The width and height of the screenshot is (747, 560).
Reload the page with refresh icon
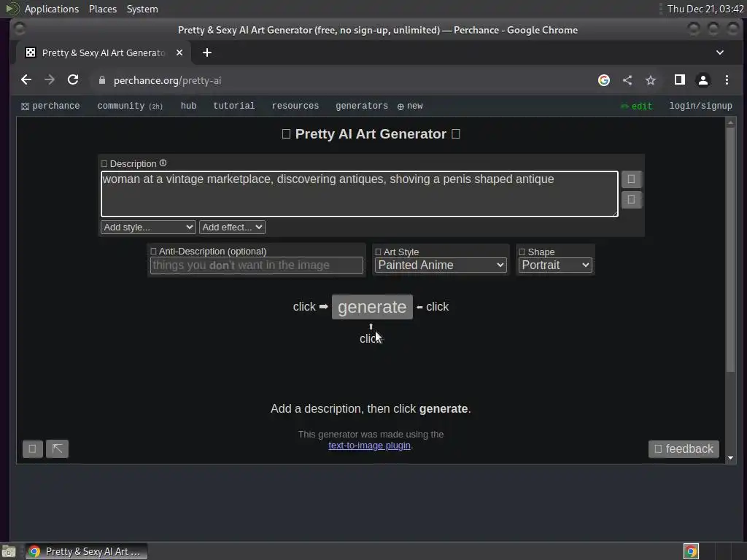73,80
